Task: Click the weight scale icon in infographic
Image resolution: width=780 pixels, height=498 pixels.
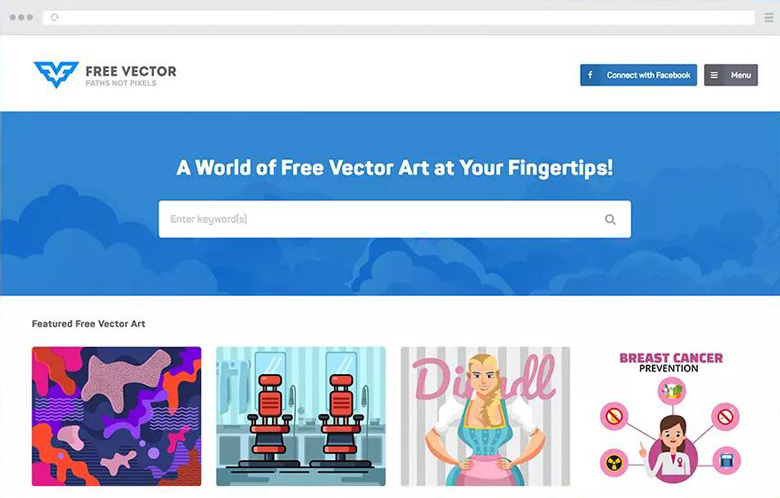Action: click(x=727, y=460)
